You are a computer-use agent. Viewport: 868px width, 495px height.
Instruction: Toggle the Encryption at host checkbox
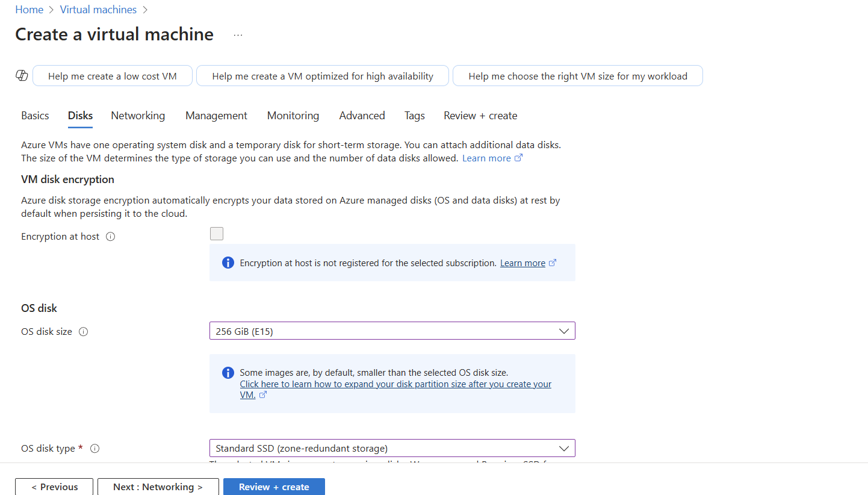(x=217, y=234)
